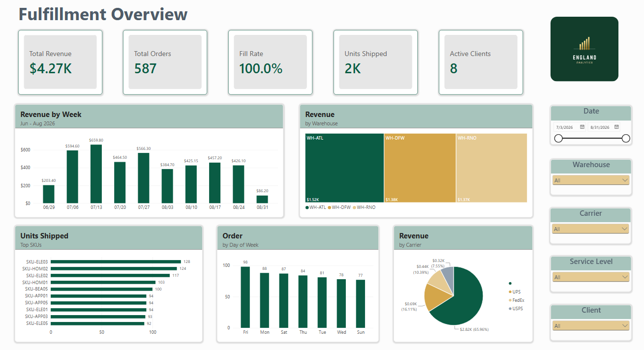Click WH-RNO legend swatch in Revenue by Warehouse
The image size is (644, 350).
click(355, 207)
